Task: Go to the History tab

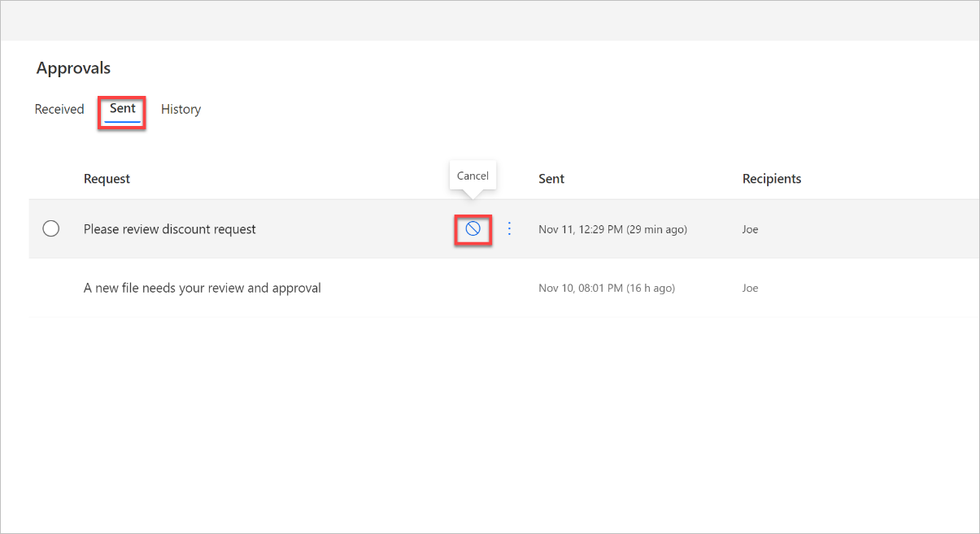Action: (181, 109)
